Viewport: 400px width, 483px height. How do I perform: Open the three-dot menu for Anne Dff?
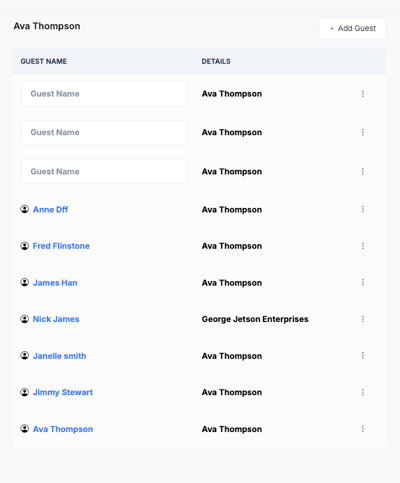coord(363,209)
